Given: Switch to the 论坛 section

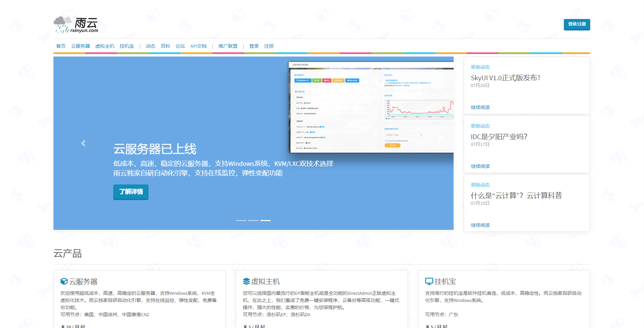Looking at the screenshot, I should pyautogui.click(x=180, y=46).
